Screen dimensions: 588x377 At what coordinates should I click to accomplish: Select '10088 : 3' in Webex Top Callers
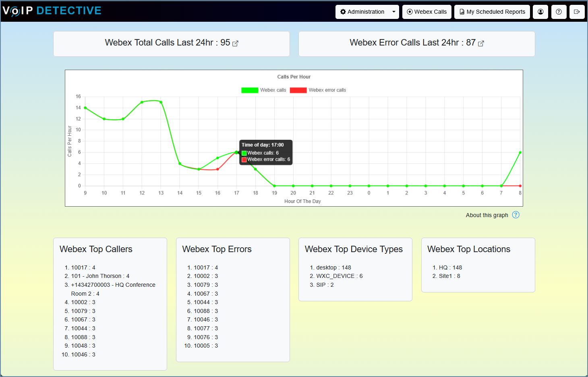83,337
